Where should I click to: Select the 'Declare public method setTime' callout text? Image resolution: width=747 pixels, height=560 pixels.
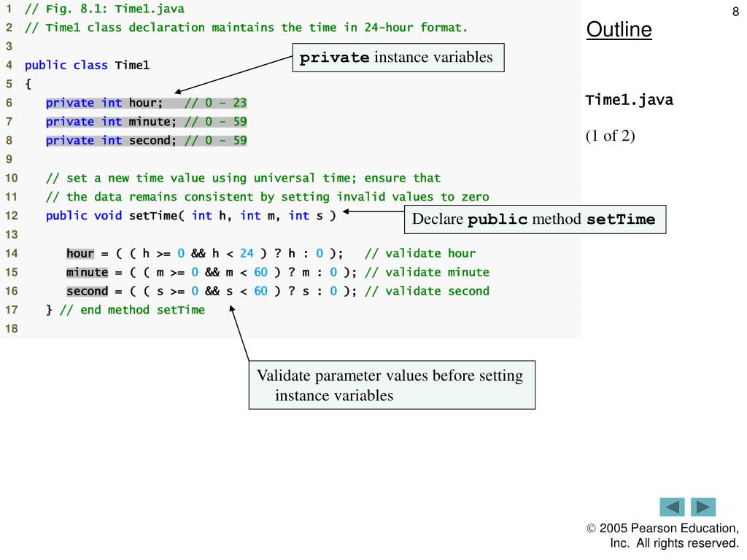pos(533,219)
